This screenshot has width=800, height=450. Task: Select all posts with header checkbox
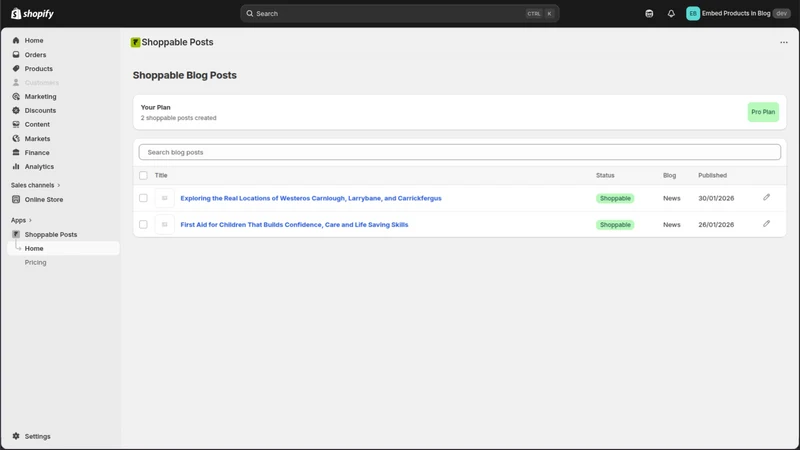pos(143,176)
